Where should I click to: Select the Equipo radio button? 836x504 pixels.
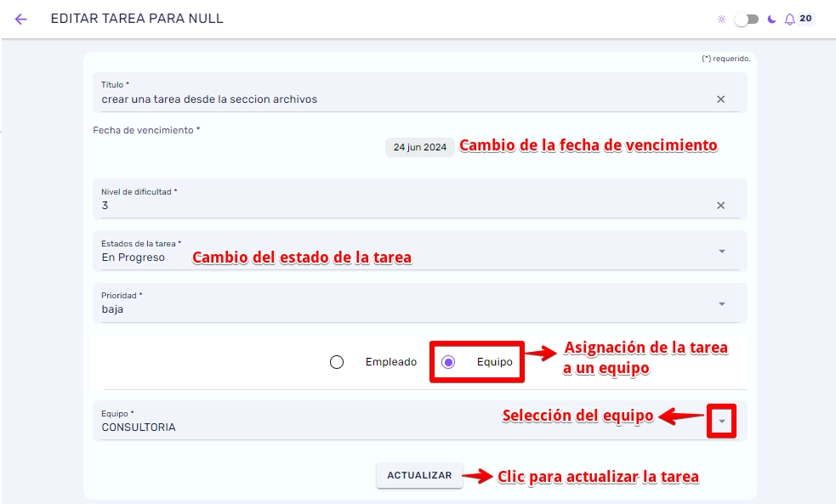coord(448,362)
